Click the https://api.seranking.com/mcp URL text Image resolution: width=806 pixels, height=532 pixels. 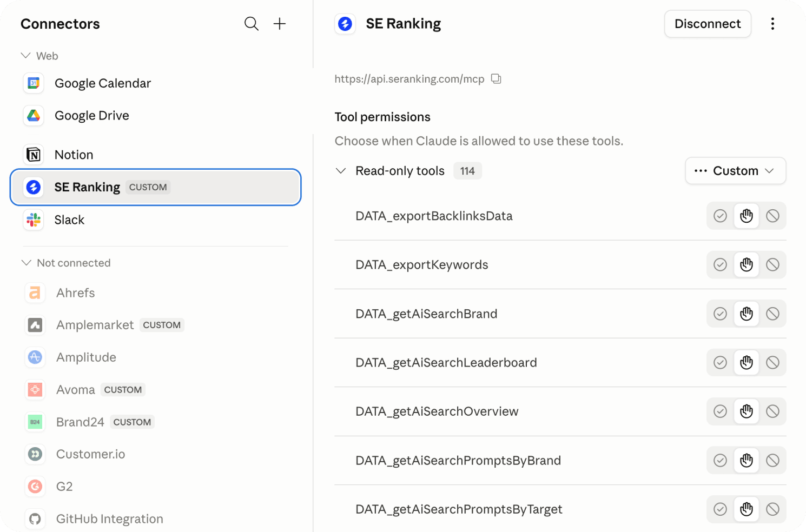(x=409, y=79)
